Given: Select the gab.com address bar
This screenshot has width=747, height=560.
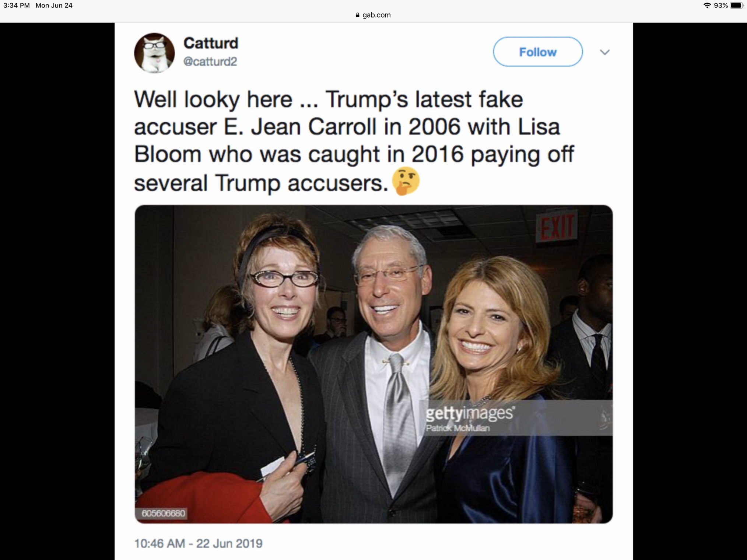Looking at the screenshot, I should click(x=373, y=15).
